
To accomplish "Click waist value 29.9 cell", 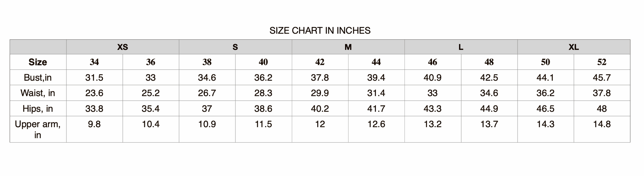I will point(320,93).
